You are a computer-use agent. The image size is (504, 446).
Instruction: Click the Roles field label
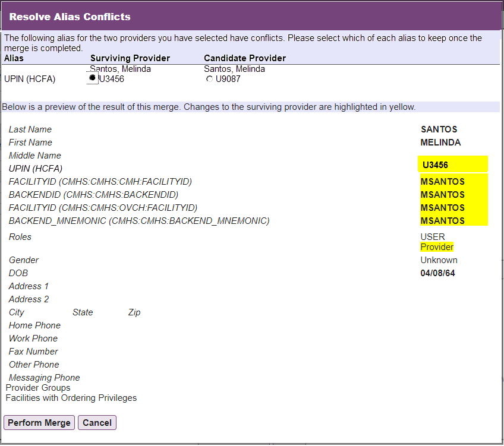[20, 237]
